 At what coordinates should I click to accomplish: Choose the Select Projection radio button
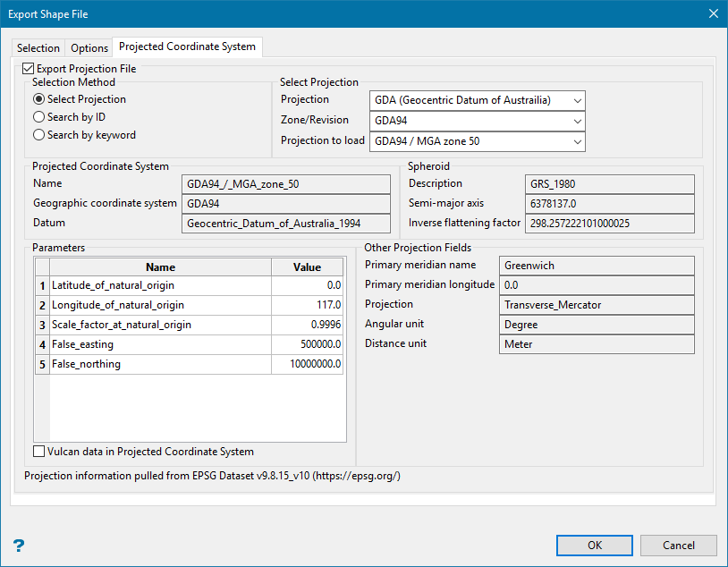(x=38, y=99)
